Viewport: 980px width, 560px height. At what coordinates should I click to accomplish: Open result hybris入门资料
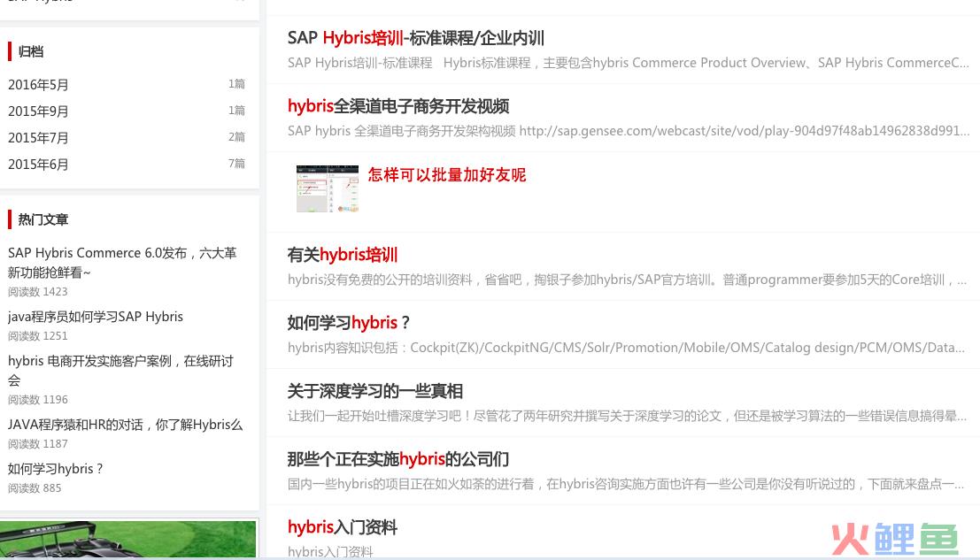(x=343, y=527)
